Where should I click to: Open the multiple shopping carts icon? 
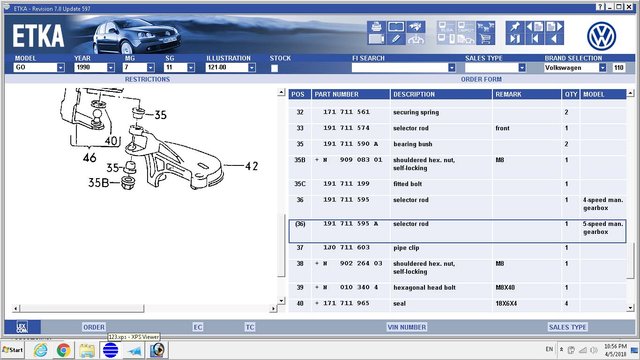[485, 27]
